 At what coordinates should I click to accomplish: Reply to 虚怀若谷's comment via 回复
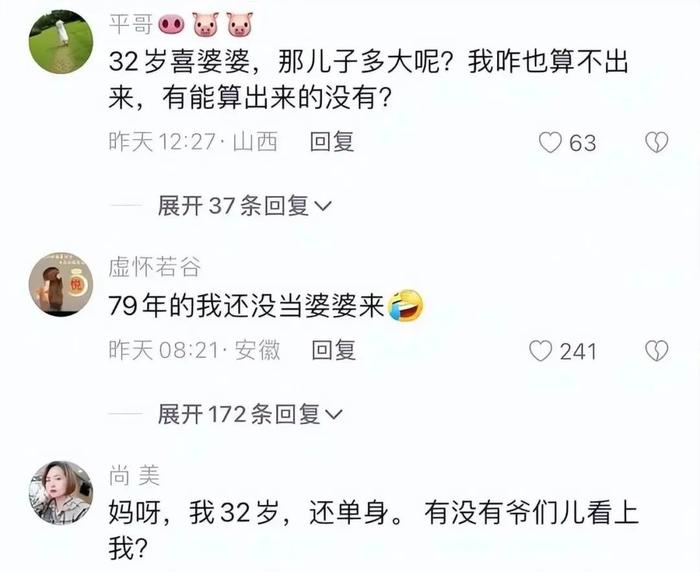point(333,350)
